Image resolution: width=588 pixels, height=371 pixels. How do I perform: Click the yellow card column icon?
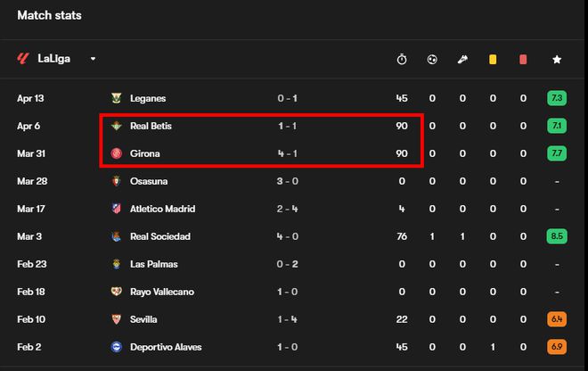[493, 60]
